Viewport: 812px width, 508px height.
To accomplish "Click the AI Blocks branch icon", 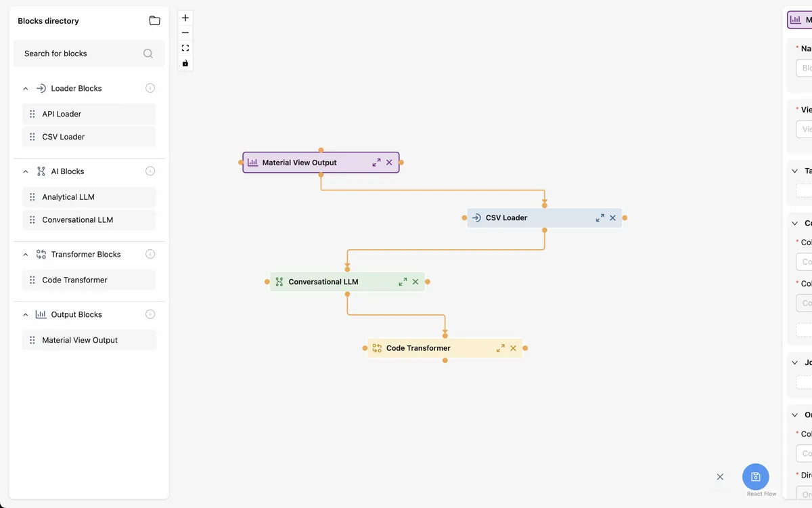I will click(x=41, y=171).
